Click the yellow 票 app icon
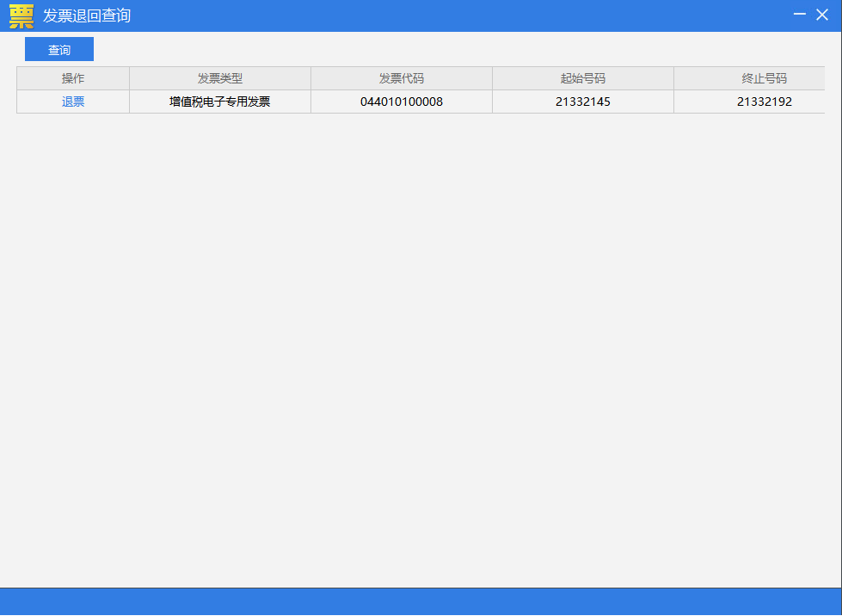Viewport: 842px width, 616px height. tap(22, 16)
